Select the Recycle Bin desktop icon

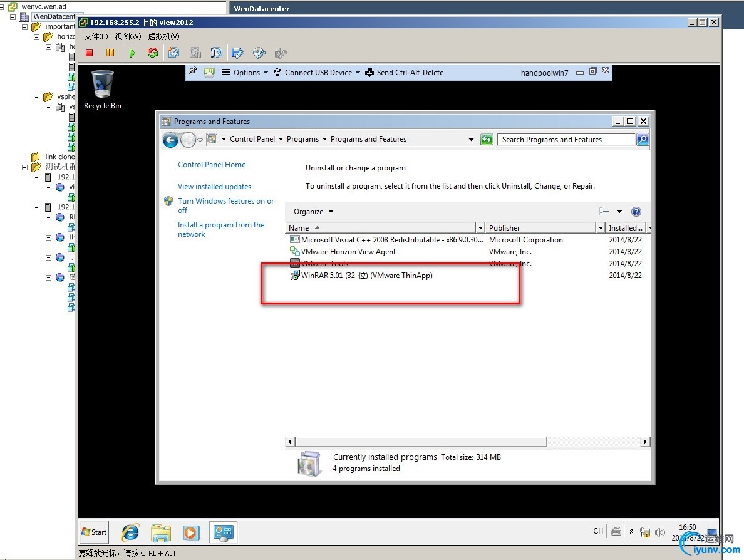coord(103,90)
